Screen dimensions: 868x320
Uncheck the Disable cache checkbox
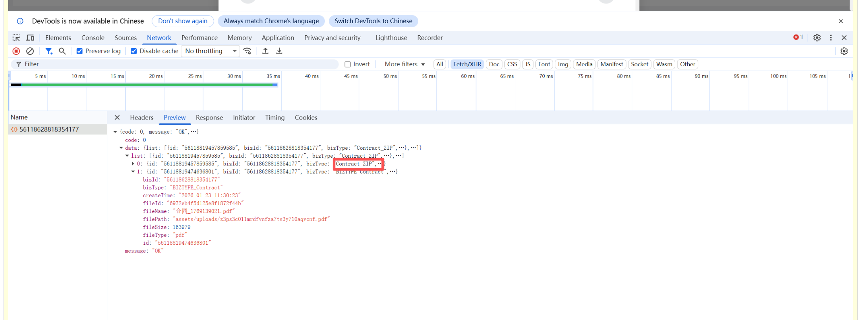[x=134, y=51]
